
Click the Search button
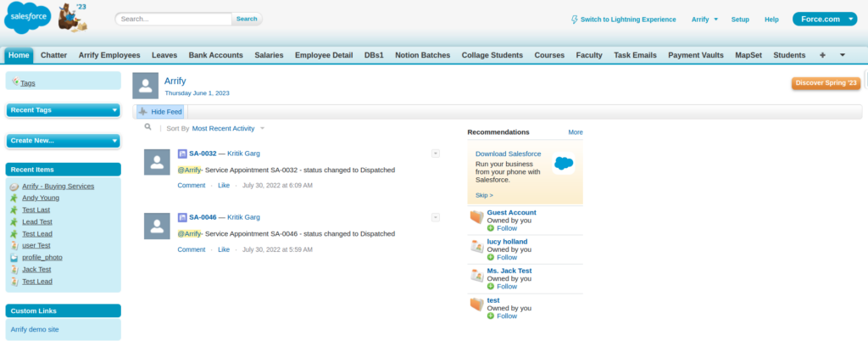coord(247,19)
